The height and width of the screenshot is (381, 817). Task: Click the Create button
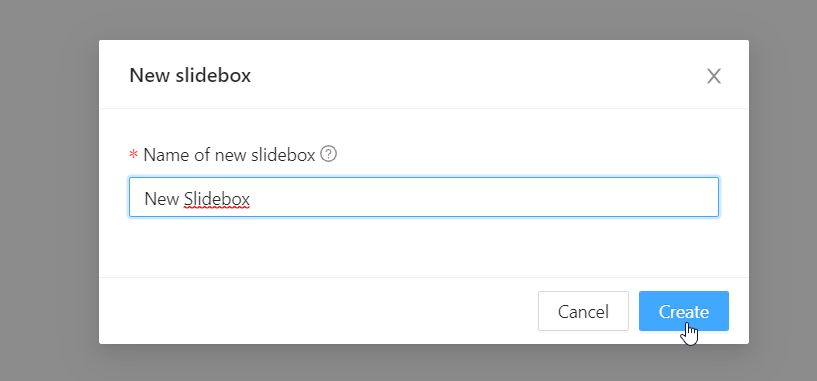pos(684,311)
